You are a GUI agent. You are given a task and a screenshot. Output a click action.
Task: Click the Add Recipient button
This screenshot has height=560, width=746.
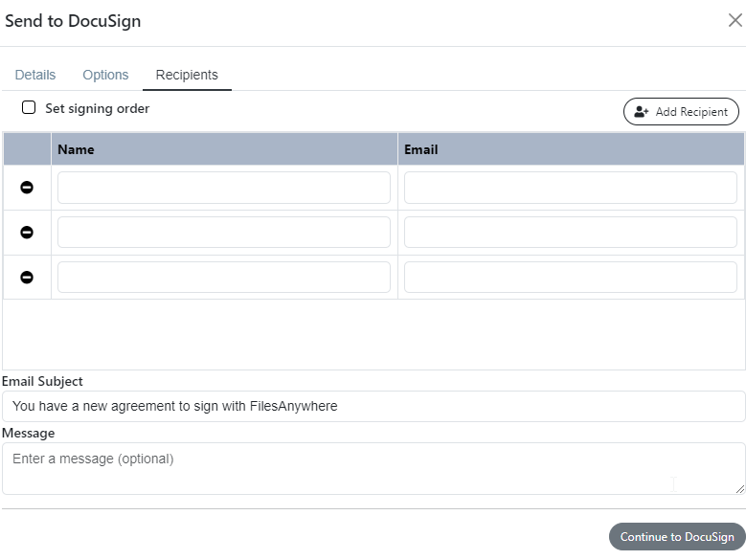(x=681, y=112)
